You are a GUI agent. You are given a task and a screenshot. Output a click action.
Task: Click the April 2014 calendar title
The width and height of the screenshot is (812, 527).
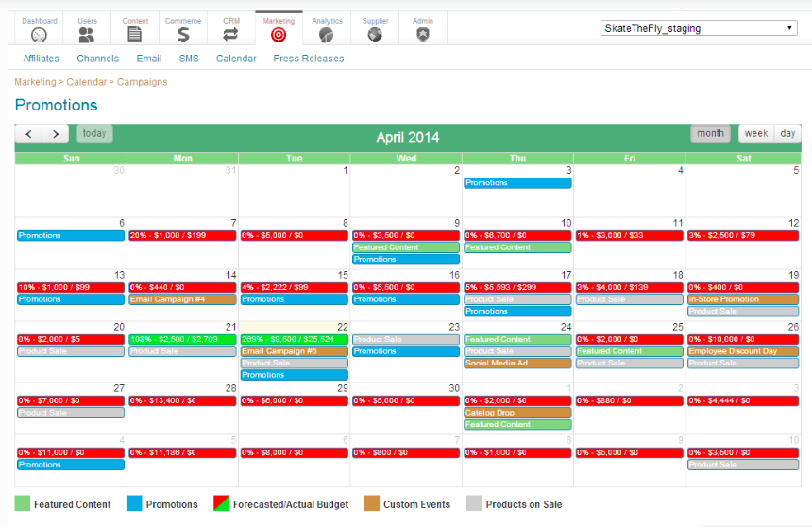tap(408, 137)
